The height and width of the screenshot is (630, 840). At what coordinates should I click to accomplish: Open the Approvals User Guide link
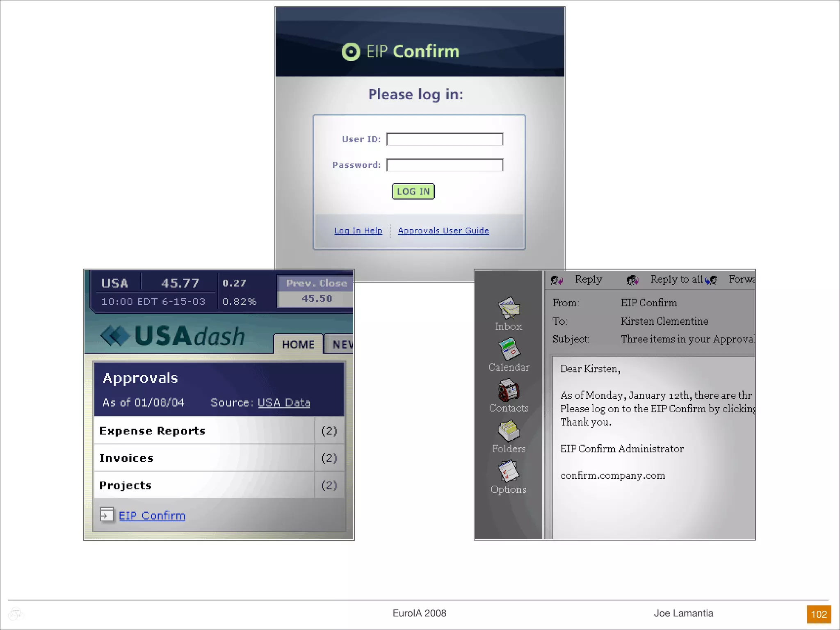pos(443,231)
